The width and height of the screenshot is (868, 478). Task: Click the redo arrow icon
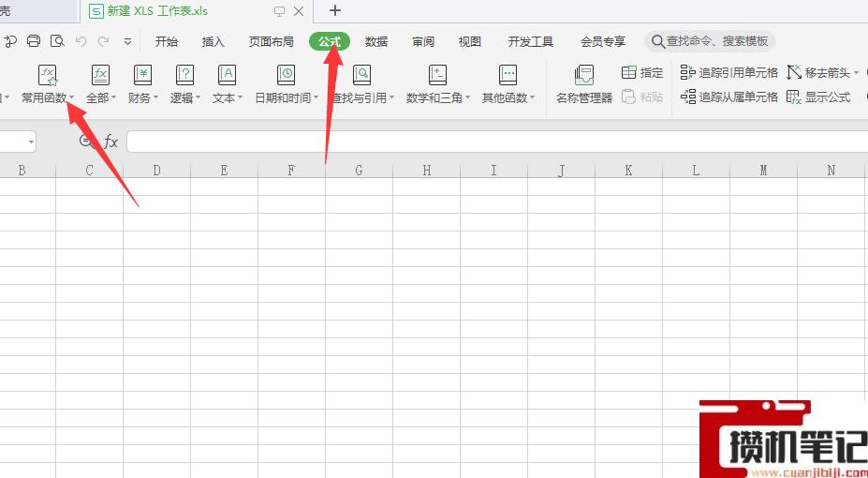(x=104, y=41)
